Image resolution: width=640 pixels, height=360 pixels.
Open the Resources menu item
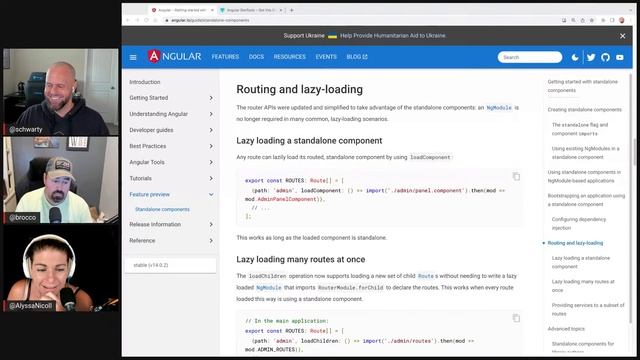point(289,57)
